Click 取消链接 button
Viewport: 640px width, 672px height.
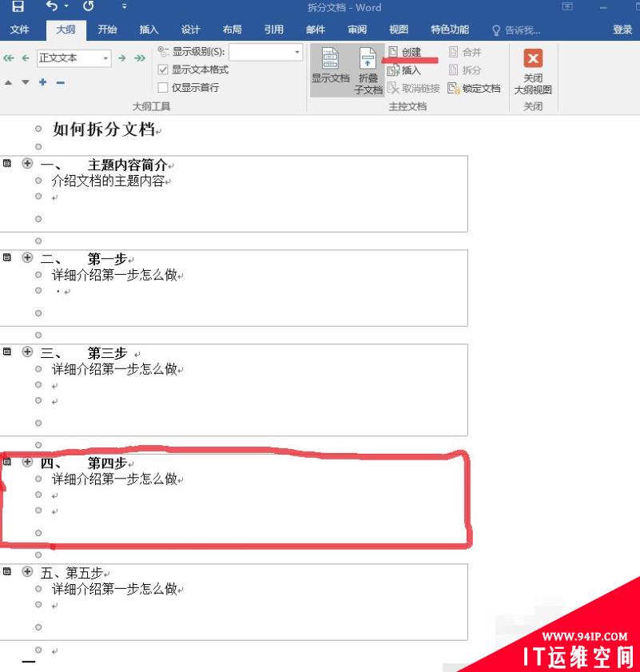(x=414, y=88)
